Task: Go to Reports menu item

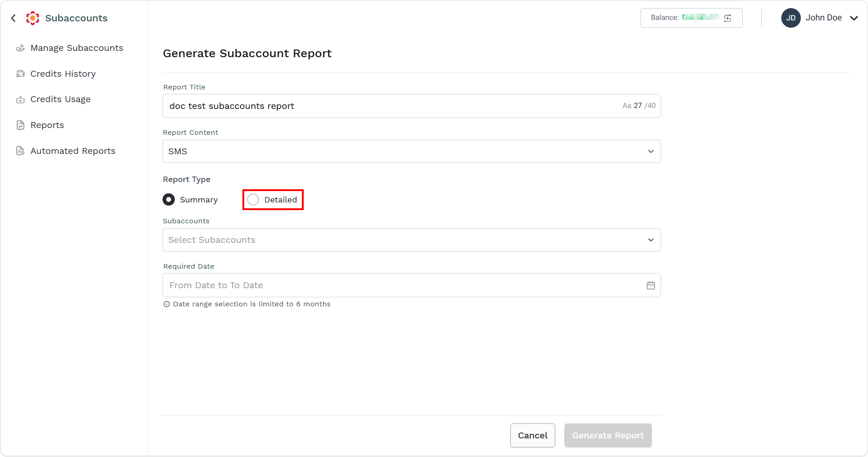Action: tap(47, 125)
